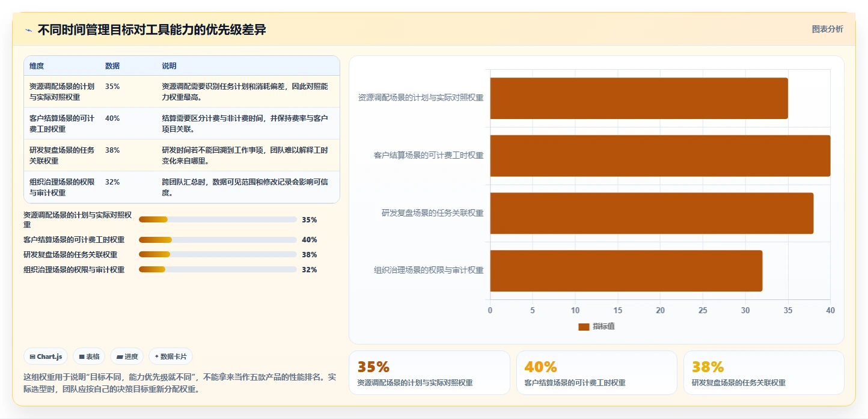Click table cell 组织治理场景的权限与审计权重
The width and height of the screenshot is (868, 419).
[x=62, y=187]
